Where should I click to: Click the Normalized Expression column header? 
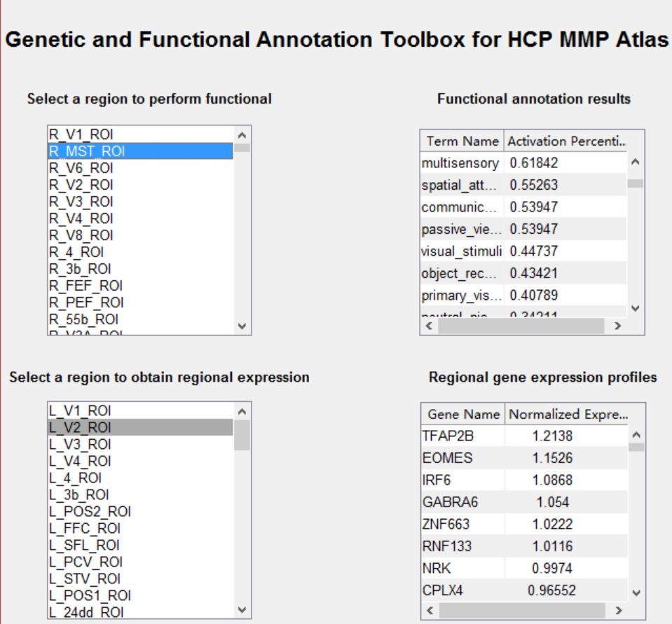click(x=568, y=414)
